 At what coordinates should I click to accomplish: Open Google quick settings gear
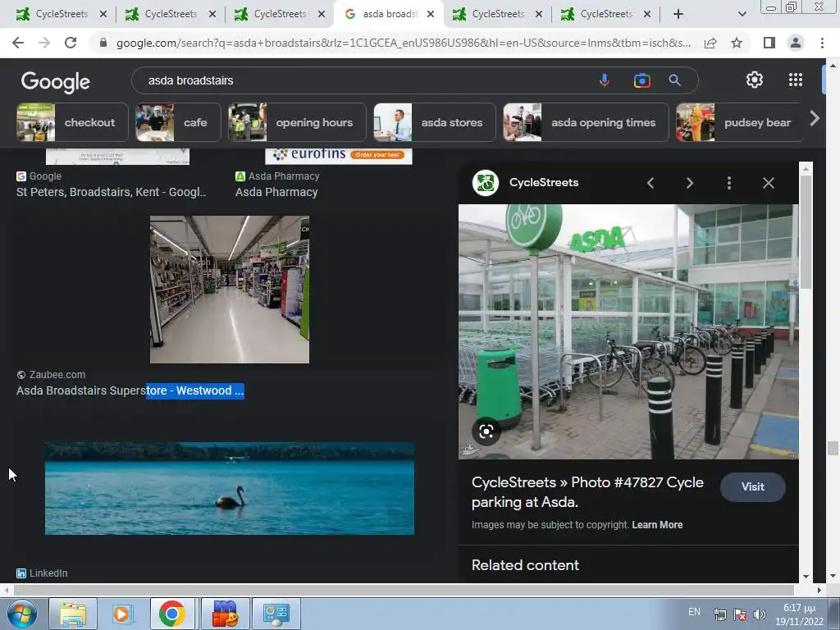(755, 80)
